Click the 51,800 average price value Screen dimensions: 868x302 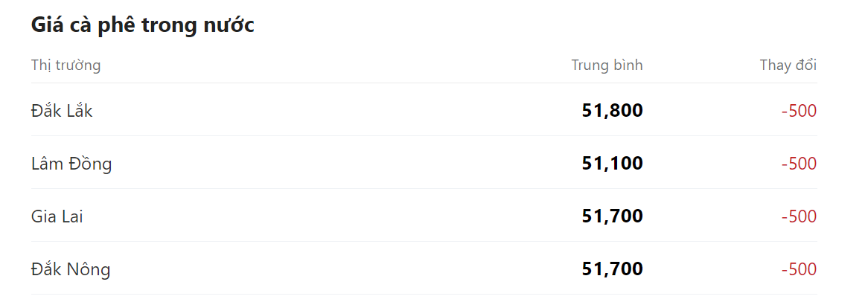(612, 111)
